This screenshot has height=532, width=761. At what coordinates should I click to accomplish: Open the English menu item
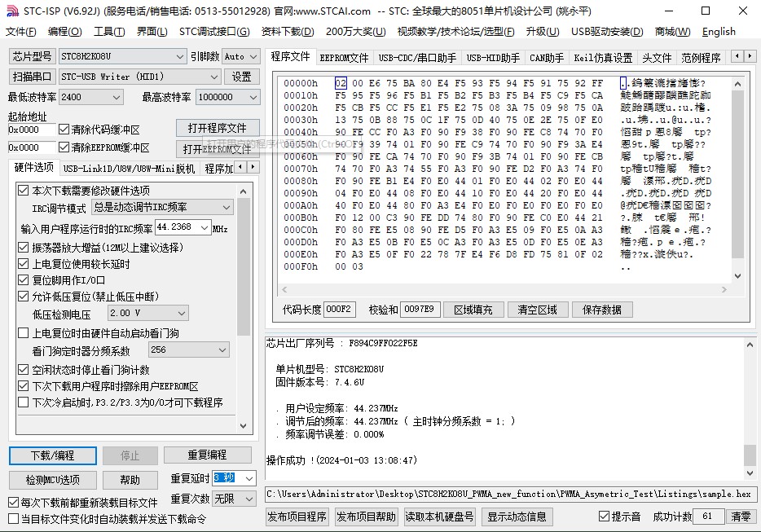coord(719,32)
